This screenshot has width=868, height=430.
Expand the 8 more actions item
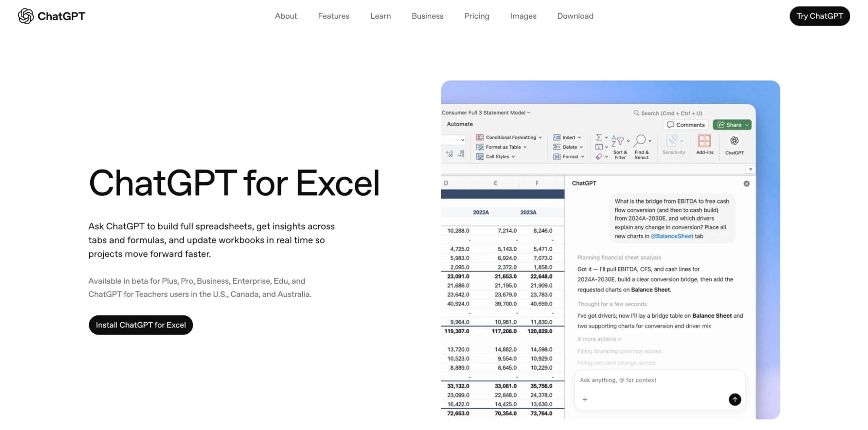(599, 339)
